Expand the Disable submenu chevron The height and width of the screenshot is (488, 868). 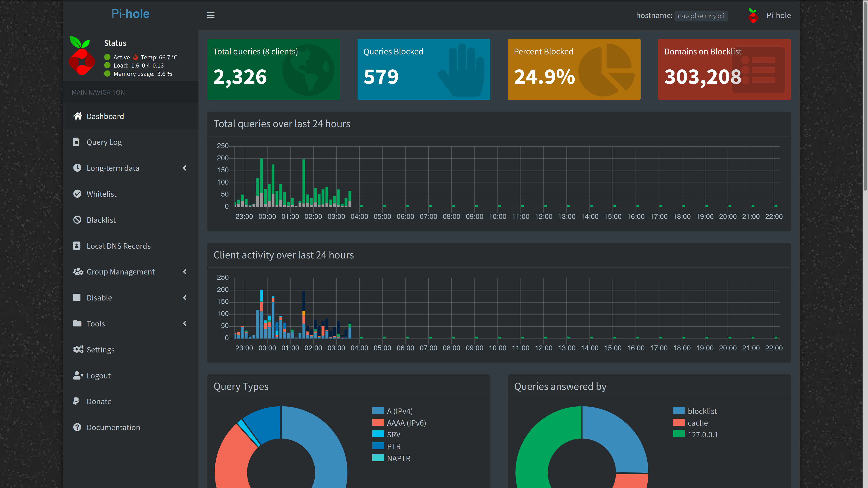coord(185,297)
